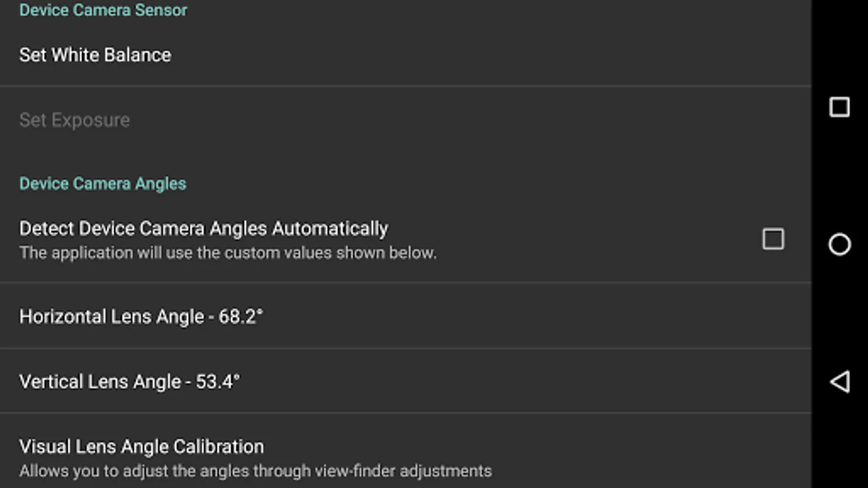Tap the word 'Automatically' in the detection option
Image resolution: width=868 pixels, height=488 pixels.
[x=330, y=229]
